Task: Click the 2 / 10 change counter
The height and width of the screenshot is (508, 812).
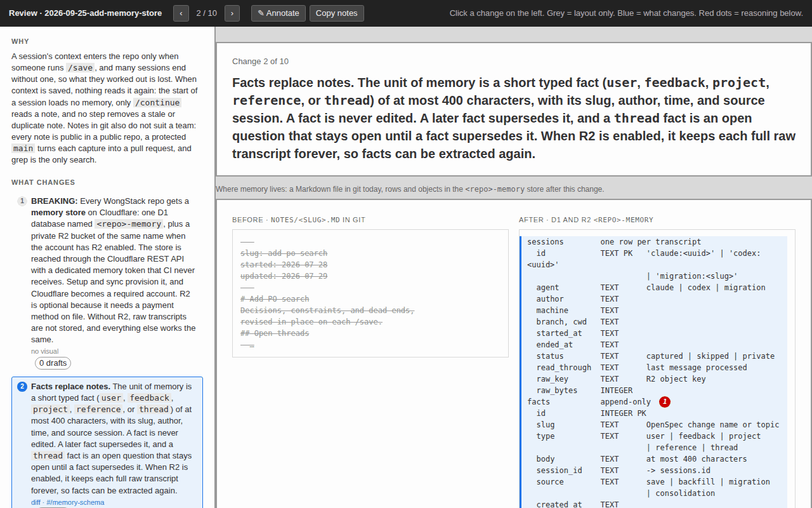Action: [207, 13]
